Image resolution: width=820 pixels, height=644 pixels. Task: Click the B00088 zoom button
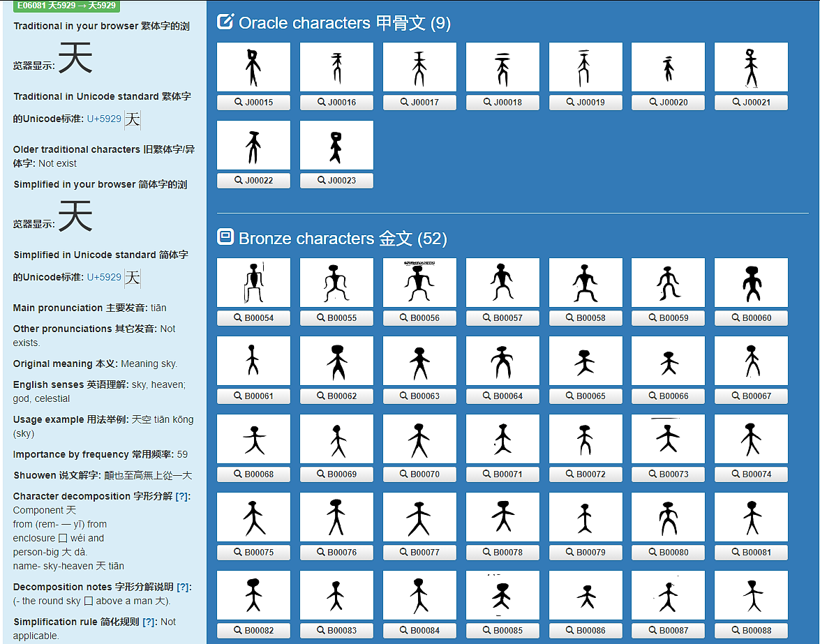pyautogui.click(x=751, y=630)
